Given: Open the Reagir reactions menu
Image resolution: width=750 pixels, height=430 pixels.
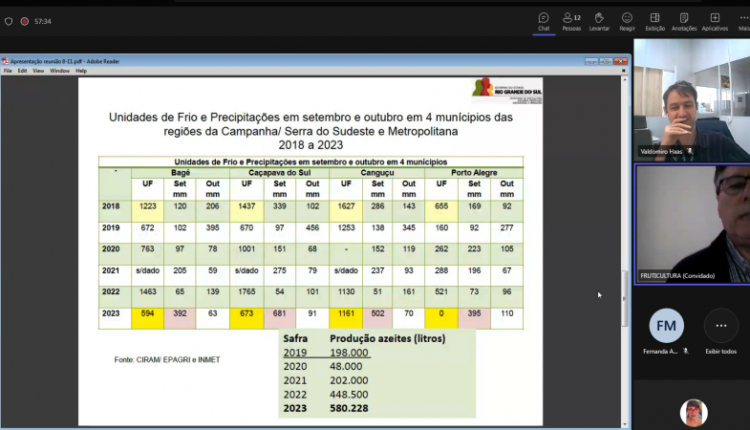Looking at the screenshot, I should point(627,20).
